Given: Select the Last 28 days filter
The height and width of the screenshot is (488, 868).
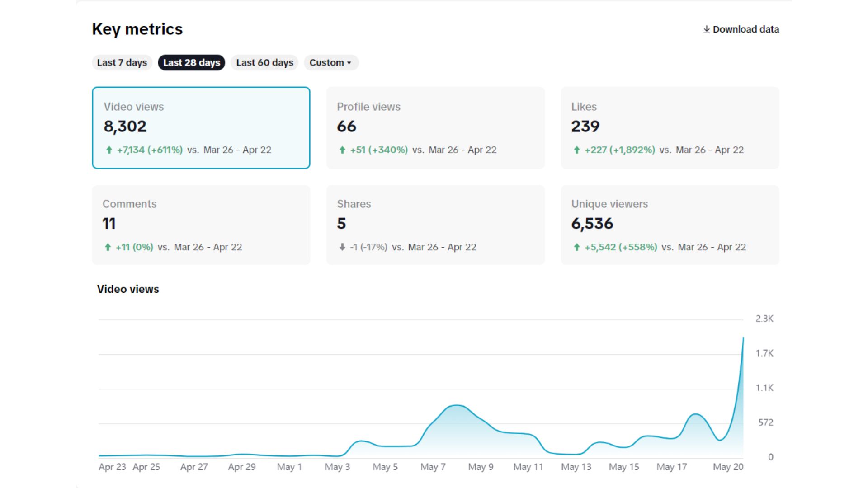Looking at the screenshot, I should (192, 63).
